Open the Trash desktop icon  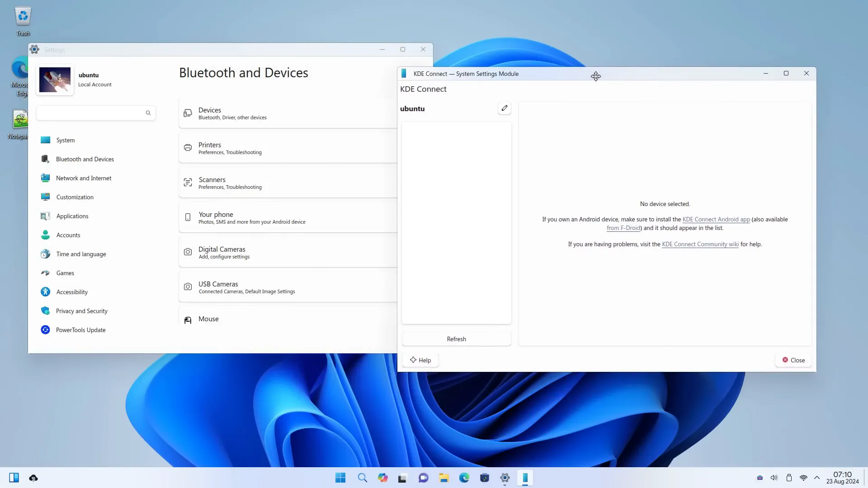tap(23, 22)
